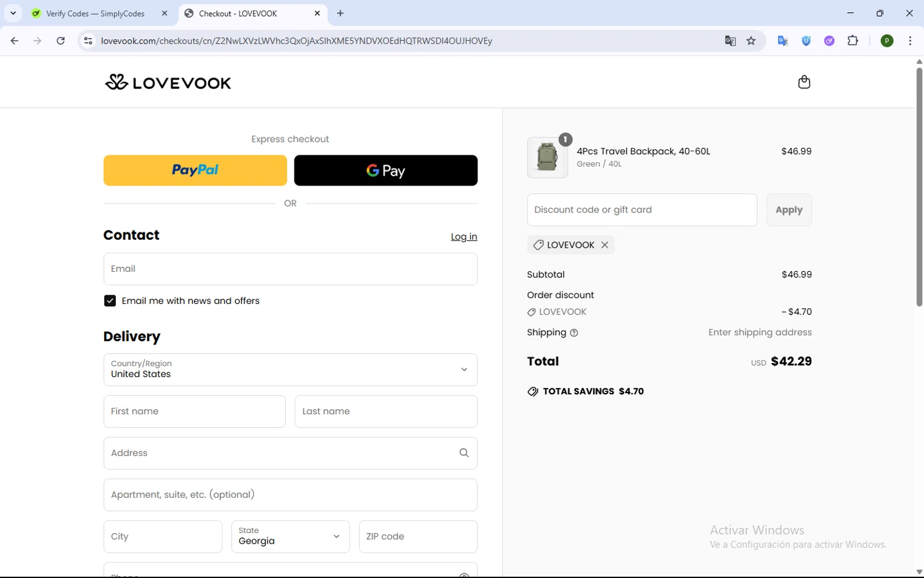Click the Enter shipping address text
This screenshot has width=924, height=578.
(760, 333)
